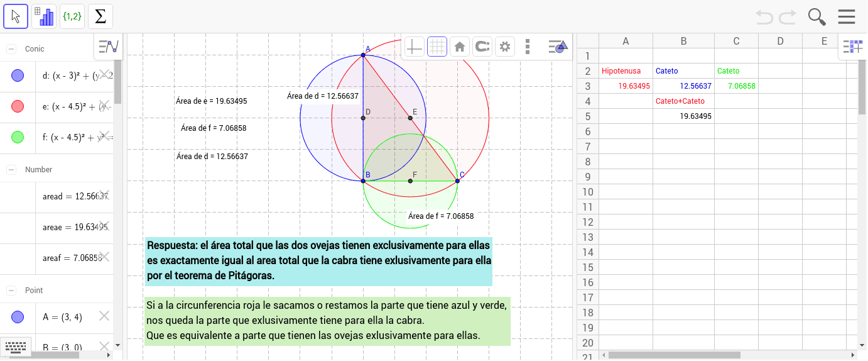
Task: Select spreadsheet column B header
Action: 683,41
